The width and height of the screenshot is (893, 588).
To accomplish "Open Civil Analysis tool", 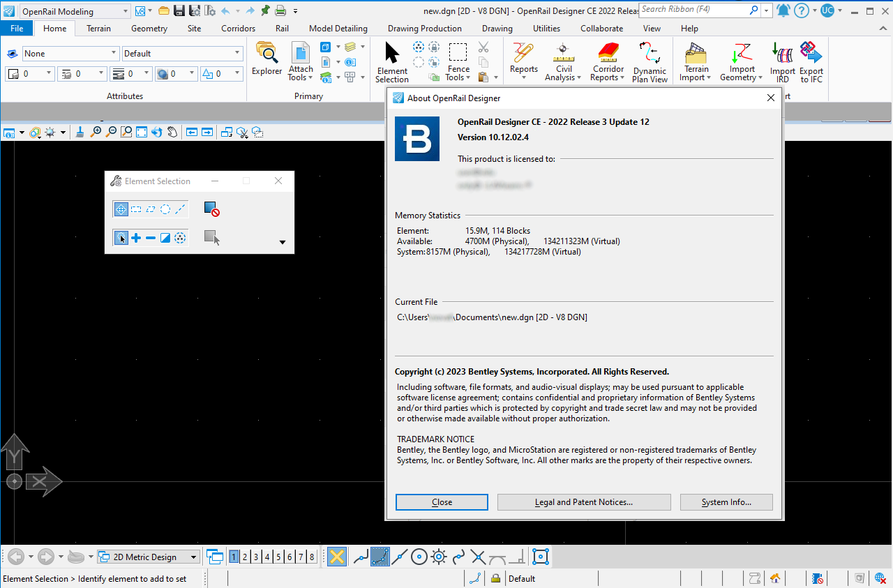I will [x=564, y=61].
